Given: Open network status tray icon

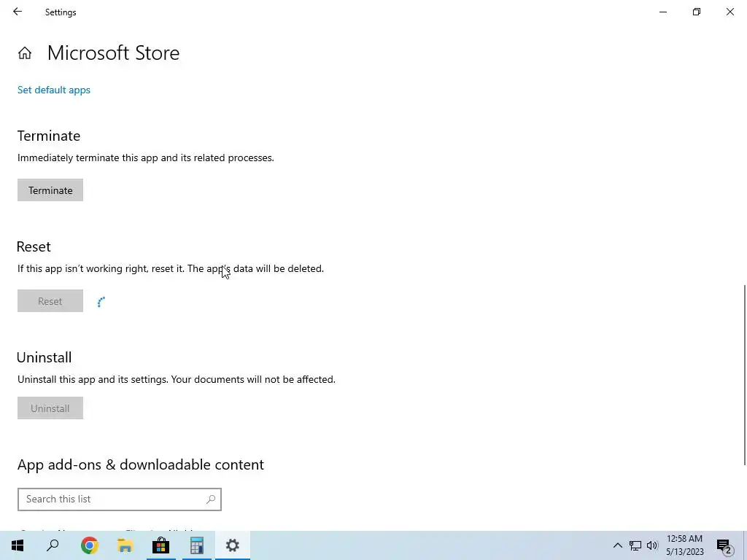Looking at the screenshot, I should click(635, 545).
